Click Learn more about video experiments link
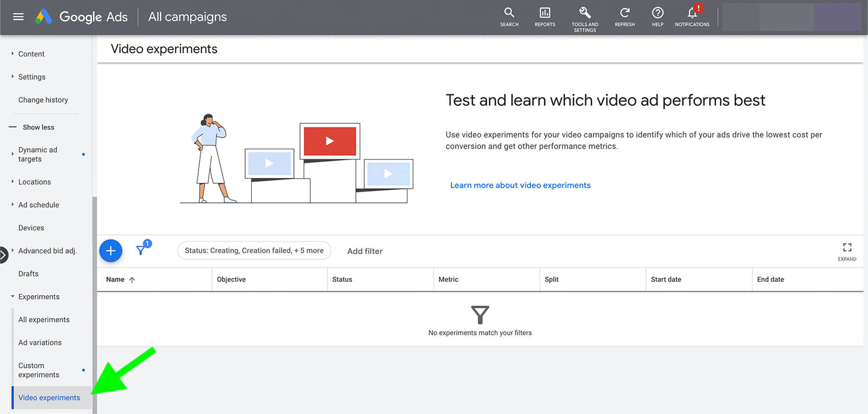Viewport: 868px width, 414px height. coord(520,185)
